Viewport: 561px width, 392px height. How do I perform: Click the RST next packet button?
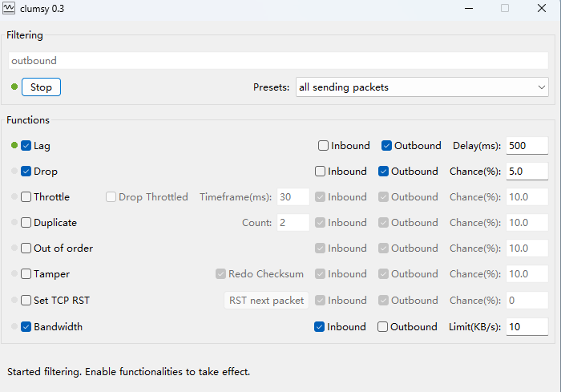(266, 300)
